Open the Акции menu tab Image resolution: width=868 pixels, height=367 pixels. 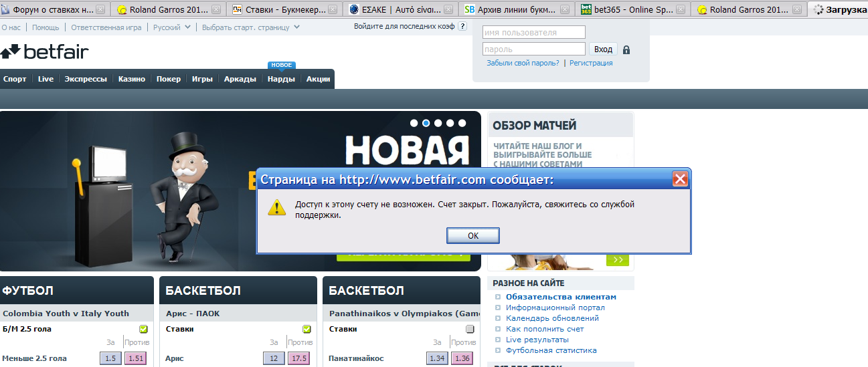(x=318, y=79)
